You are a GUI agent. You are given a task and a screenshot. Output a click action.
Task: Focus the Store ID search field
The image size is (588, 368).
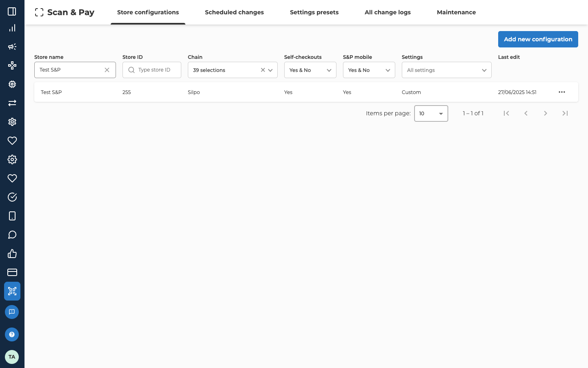(152, 70)
